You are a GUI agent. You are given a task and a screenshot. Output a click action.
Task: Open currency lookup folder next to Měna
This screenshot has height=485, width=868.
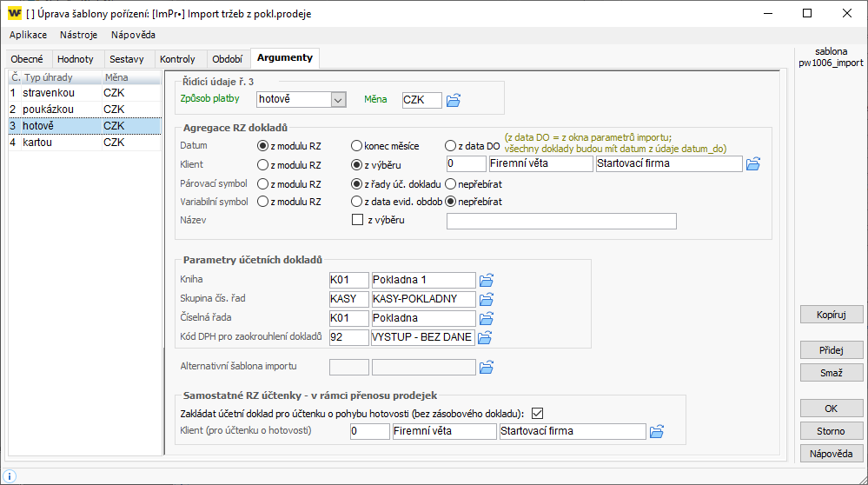click(x=453, y=101)
